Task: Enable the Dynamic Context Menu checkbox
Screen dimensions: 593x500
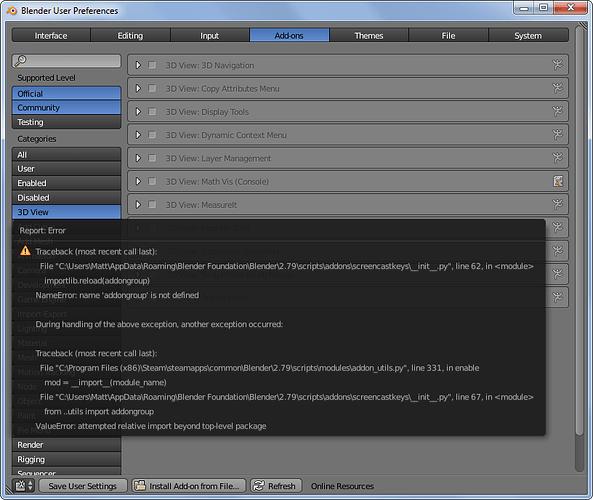Action: (152, 135)
